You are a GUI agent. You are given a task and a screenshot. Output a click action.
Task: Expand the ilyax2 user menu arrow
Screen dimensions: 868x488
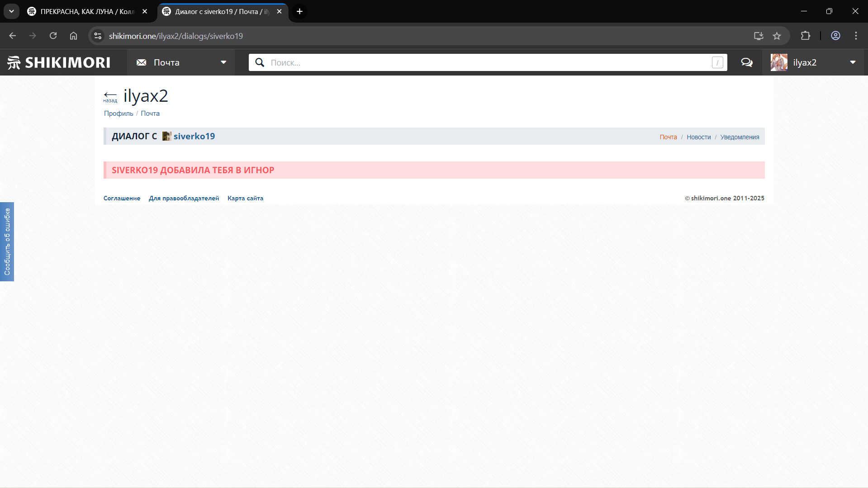point(853,62)
